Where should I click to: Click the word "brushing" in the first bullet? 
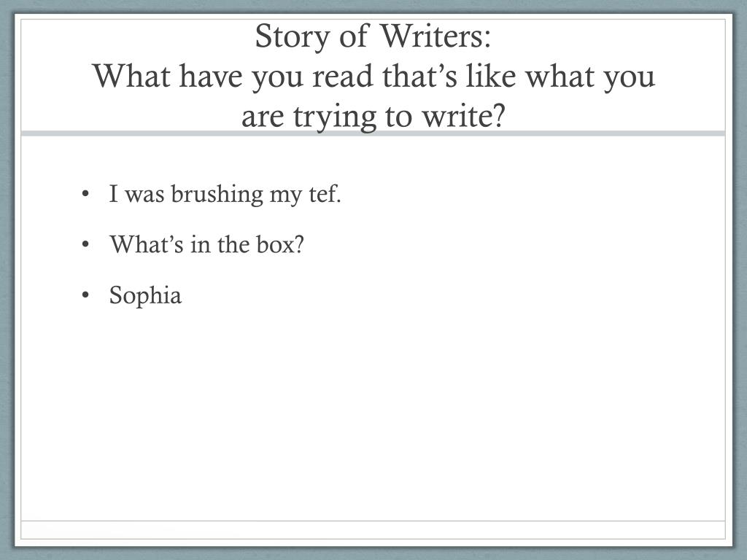coord(217,194)
